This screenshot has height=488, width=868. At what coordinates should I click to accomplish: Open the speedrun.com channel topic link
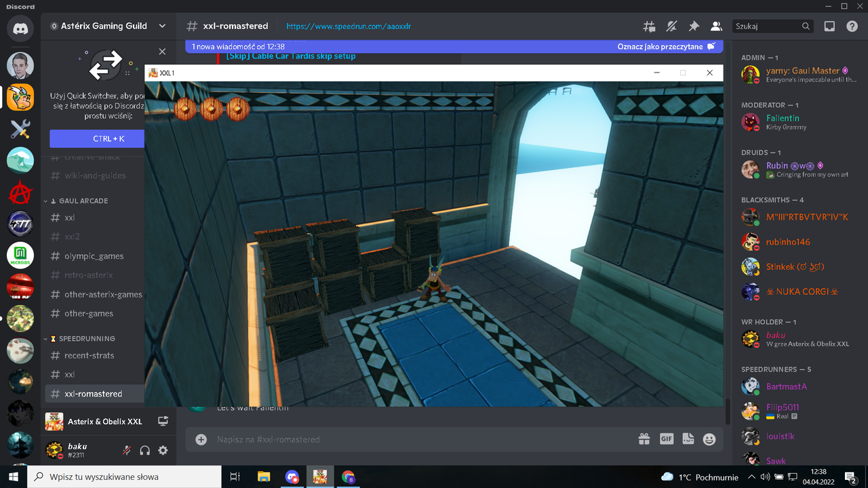click(x=349, y=26)
